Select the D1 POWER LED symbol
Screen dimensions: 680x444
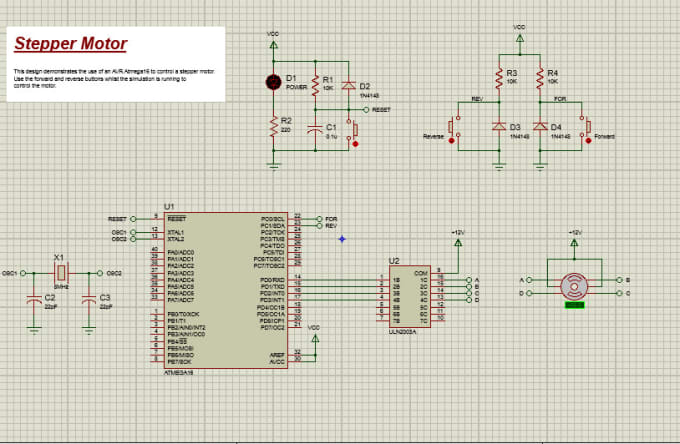273,82
